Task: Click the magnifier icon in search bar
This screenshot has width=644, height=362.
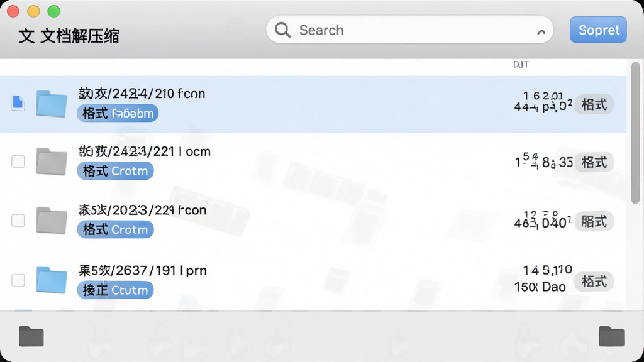Action: pyautogui.click(x=282, y=30)
